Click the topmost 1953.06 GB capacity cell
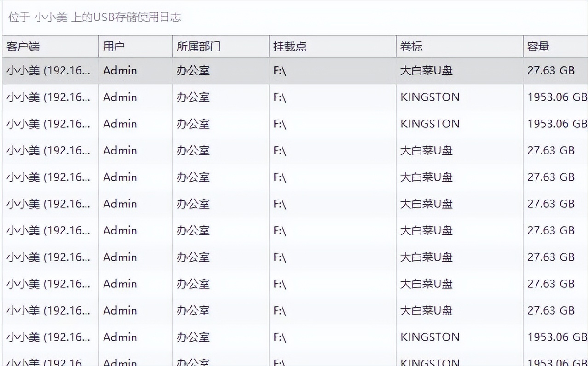588x366 pixels. pyautogui.click(x=557, y=97)
